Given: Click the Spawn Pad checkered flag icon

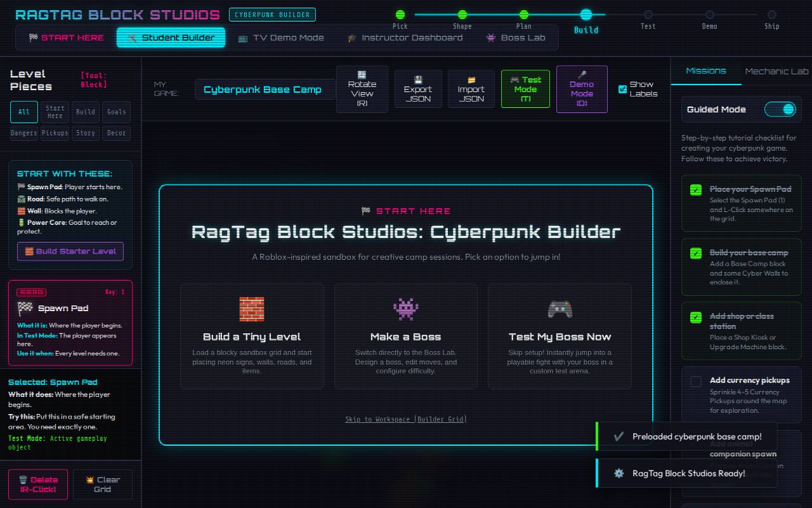Looking at the screenshot, I should pyautogui.click(x=25, y=309).
